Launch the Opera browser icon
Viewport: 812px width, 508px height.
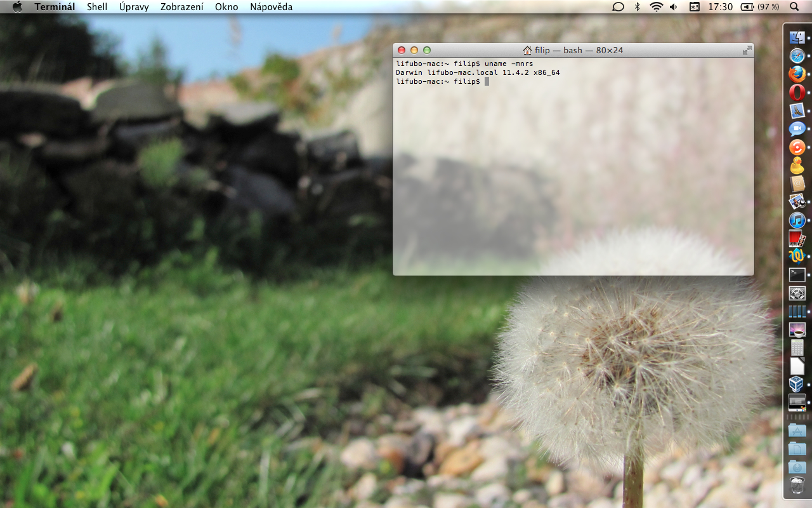[x=797, y=93]
